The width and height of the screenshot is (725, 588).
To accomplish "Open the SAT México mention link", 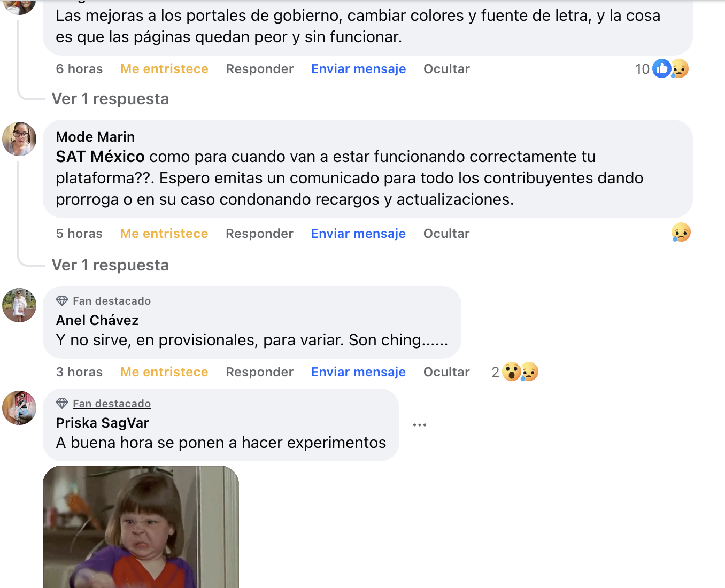I will [100, 157].
